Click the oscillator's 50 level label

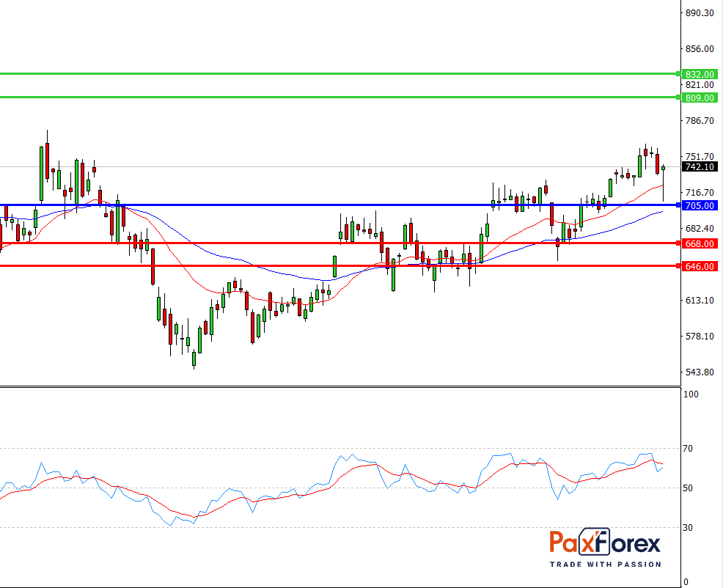[688, 488]
